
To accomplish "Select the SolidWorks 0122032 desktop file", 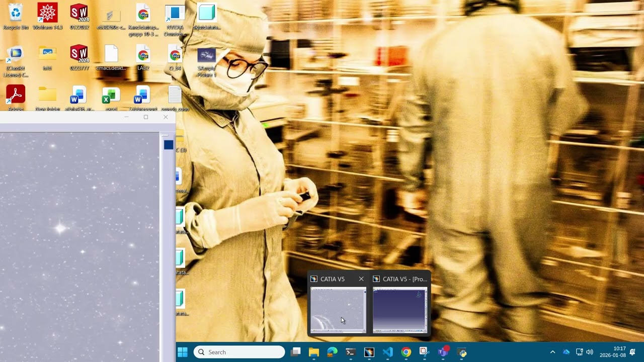I will (x=79, y=16).
